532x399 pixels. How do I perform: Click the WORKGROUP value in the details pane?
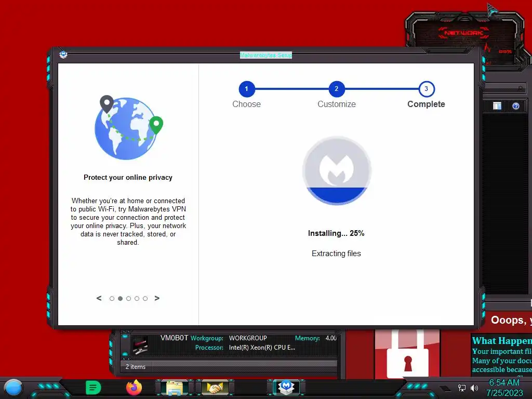(x=248, y=338)
